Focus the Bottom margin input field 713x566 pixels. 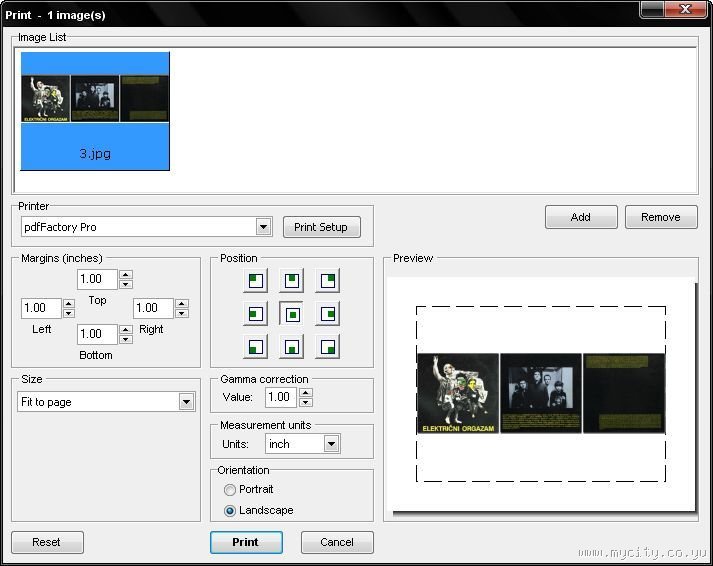pos(98,334)
